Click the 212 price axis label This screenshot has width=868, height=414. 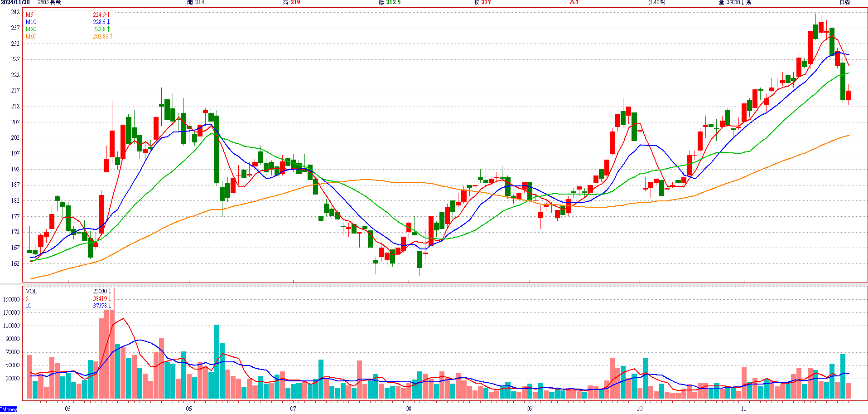(x=15, y=107)
